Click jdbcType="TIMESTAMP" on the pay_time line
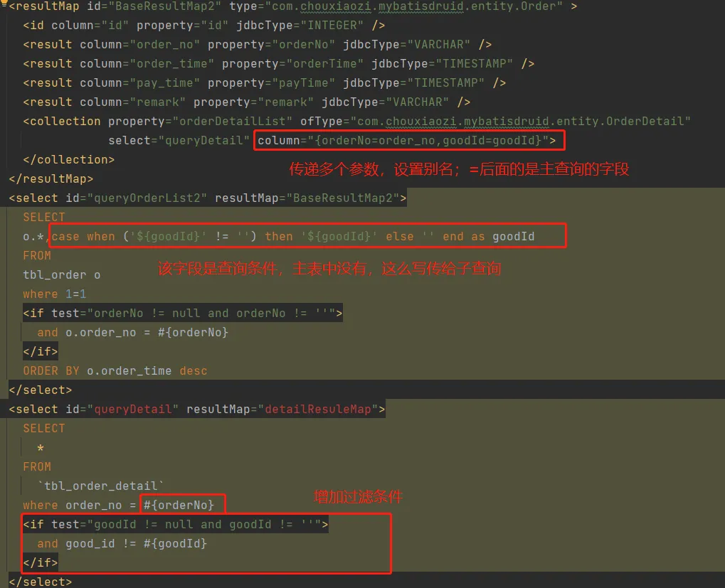The width and height of the screenshot is (725, 588). pos(413,82)
